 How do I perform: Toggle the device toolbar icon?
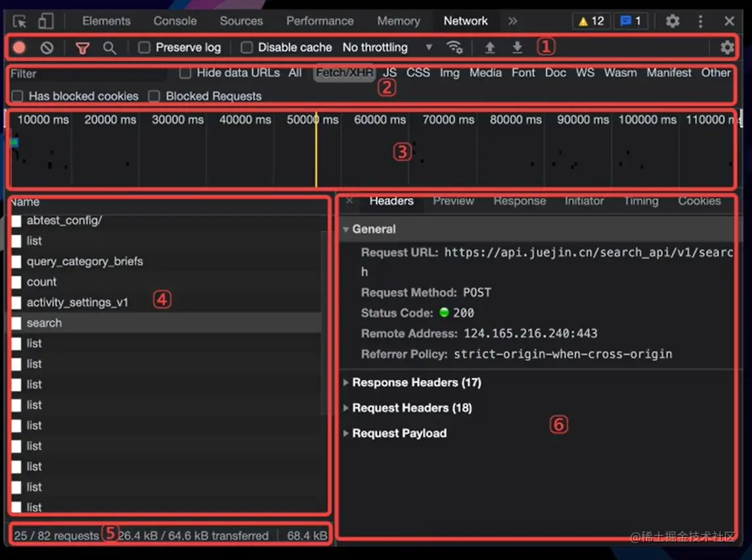[x=45, y=21]
